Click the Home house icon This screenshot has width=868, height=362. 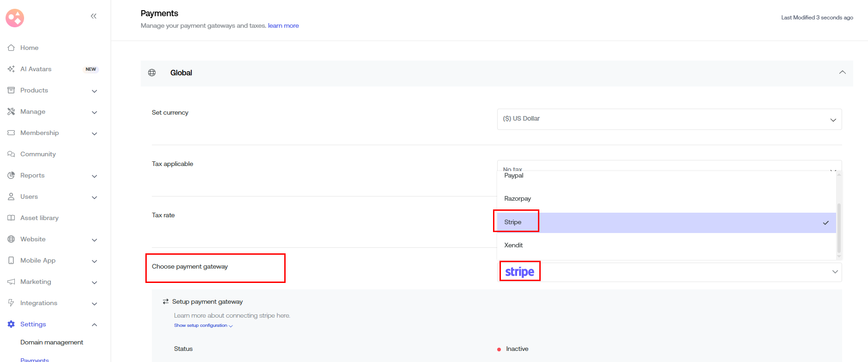(11, 48)
